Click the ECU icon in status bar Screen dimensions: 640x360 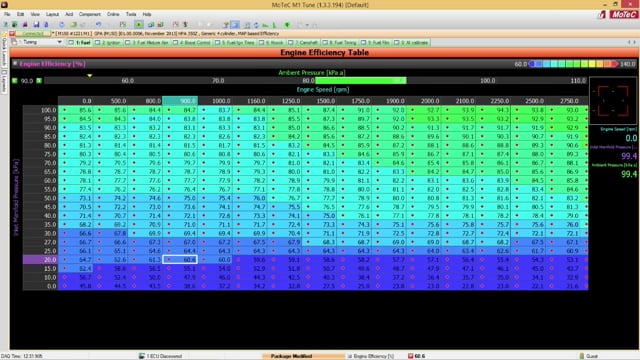[142, 356]
